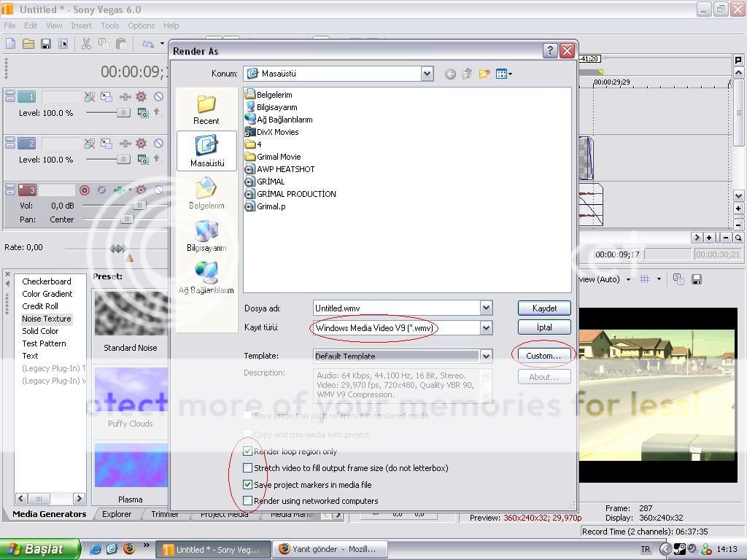Toggle invert phase on track 3
Screen dimensions: 747x560
coord(101,190)
